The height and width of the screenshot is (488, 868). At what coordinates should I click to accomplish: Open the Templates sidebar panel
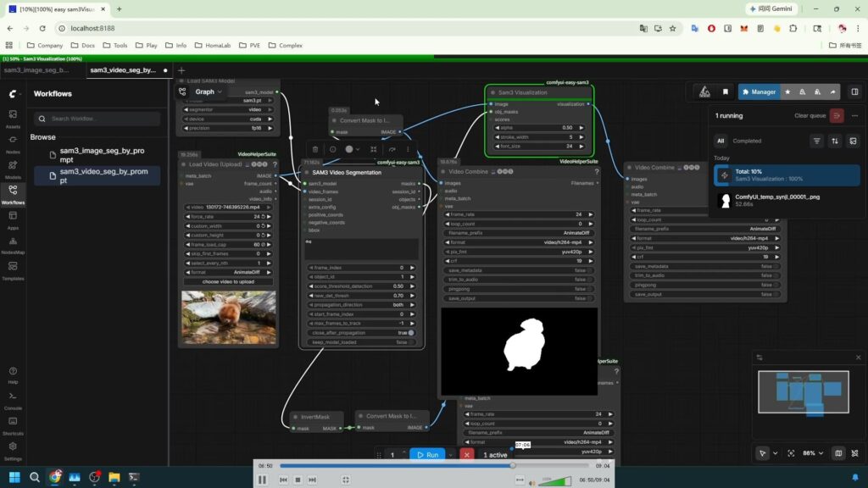[13, 270]
